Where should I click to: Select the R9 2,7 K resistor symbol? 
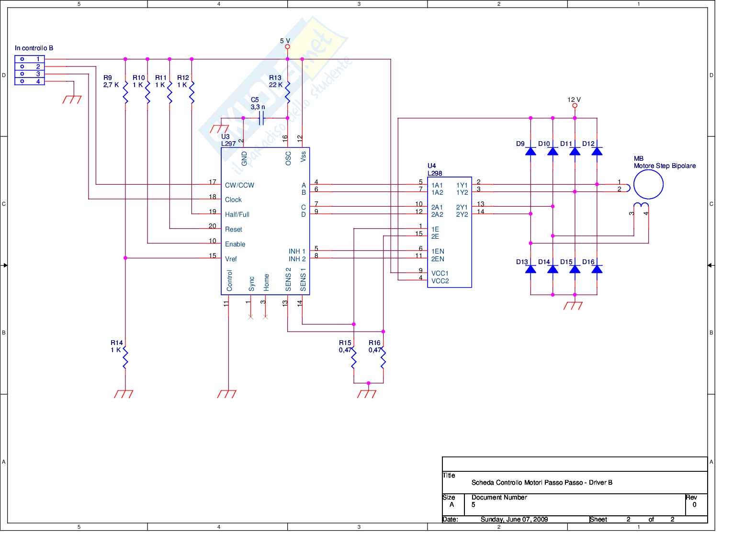pos(125,92)
